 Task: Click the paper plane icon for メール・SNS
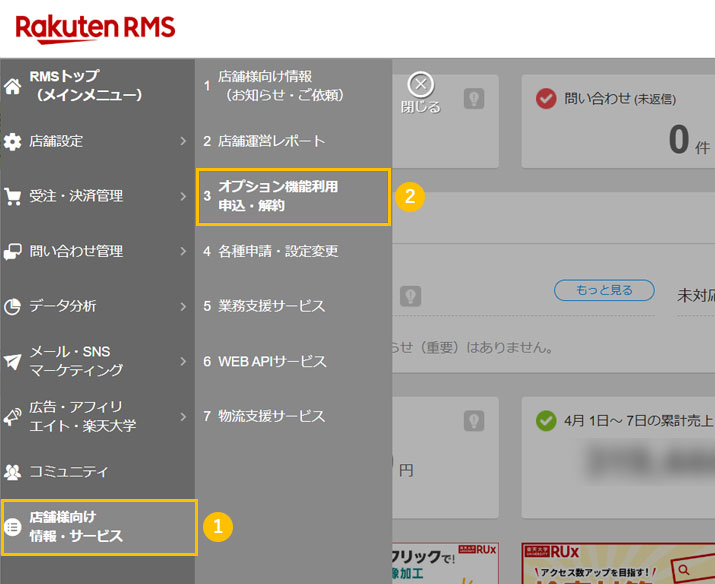(x=13, y=361)
